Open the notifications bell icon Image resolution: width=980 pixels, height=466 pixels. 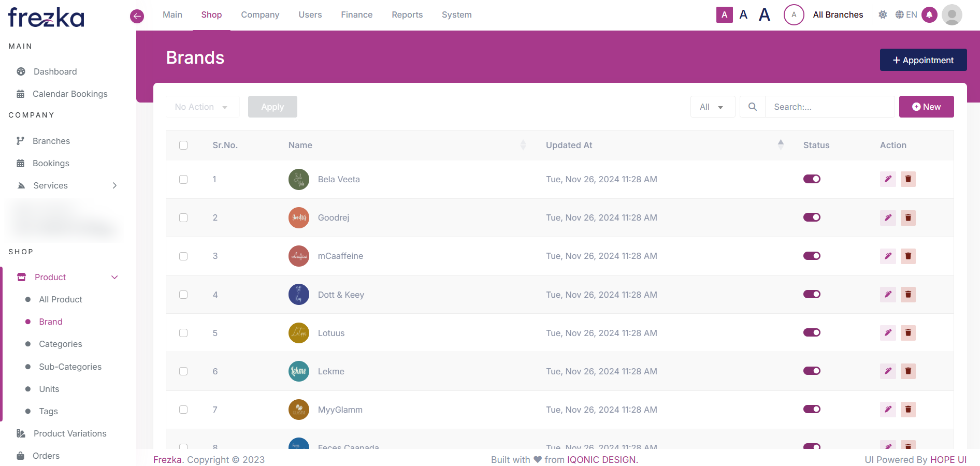click(x=929, y=15)
